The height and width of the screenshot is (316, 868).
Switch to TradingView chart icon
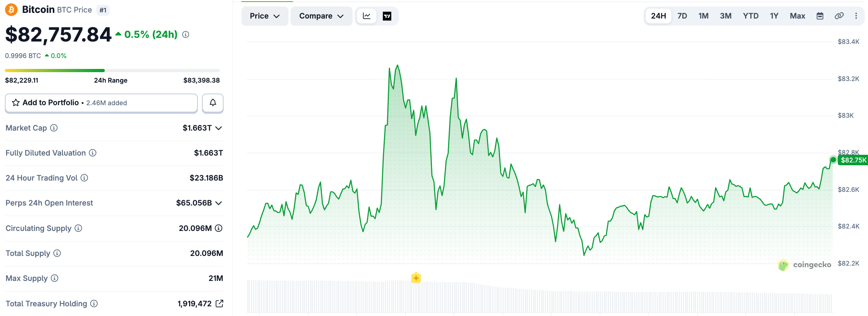[x=387, y=16]
